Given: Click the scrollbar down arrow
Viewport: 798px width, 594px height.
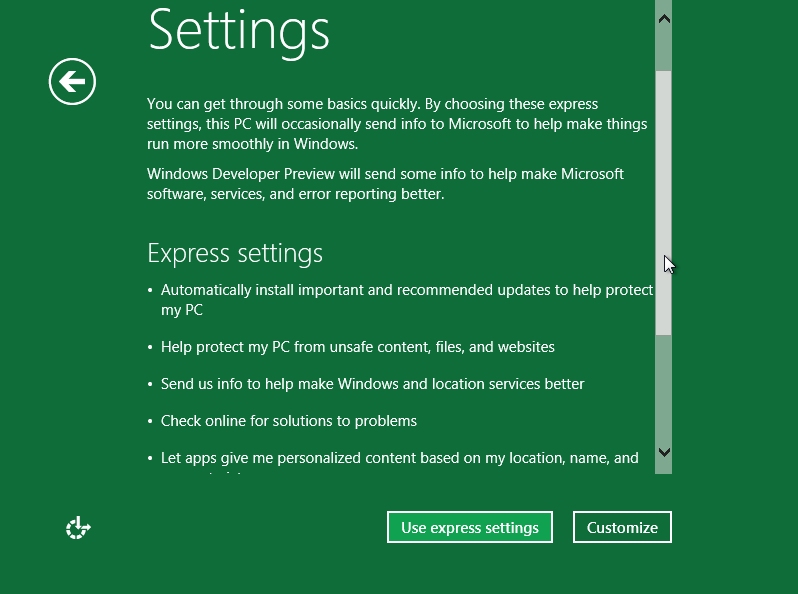Looking at the screenshot, I should click(664, 451).
